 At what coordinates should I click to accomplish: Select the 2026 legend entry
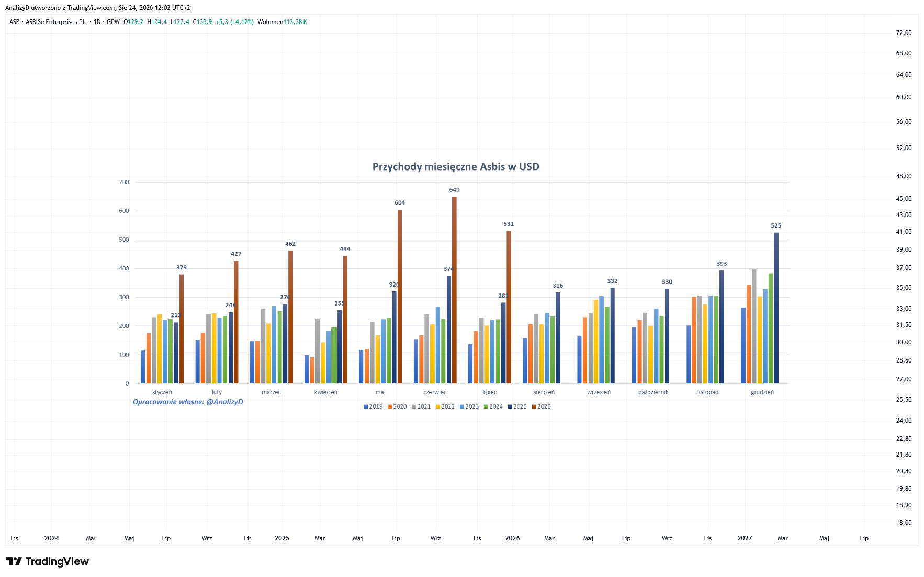(542, 406)
